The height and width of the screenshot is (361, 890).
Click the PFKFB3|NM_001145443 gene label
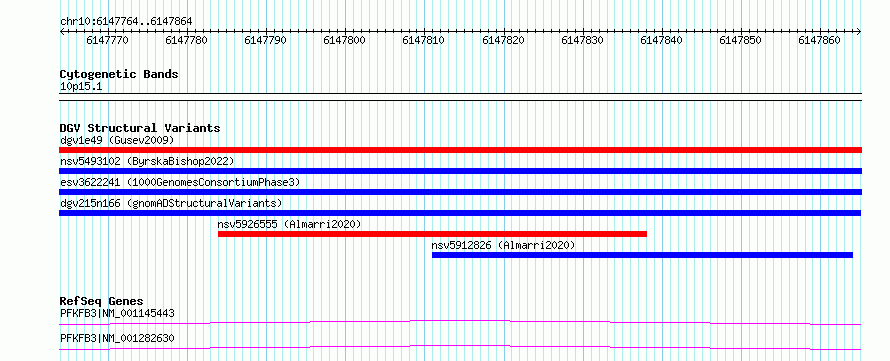tap(117, 313)
